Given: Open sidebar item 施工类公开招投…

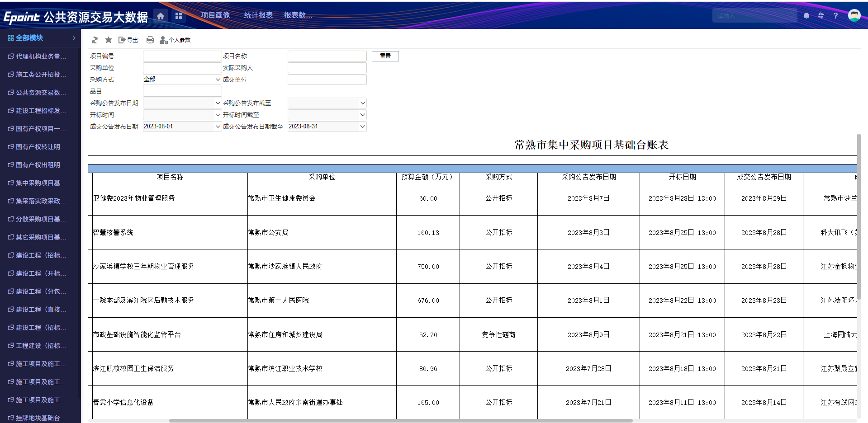Looking at the screenshot, I should coord(40,75).
